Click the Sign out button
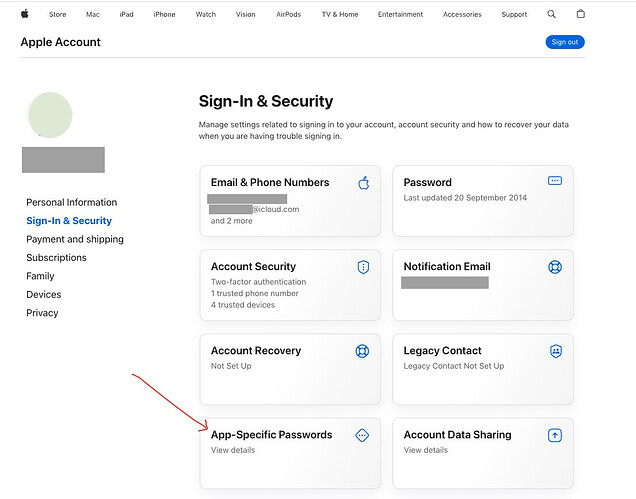This screenshot has height=499, width=636. 565,42
